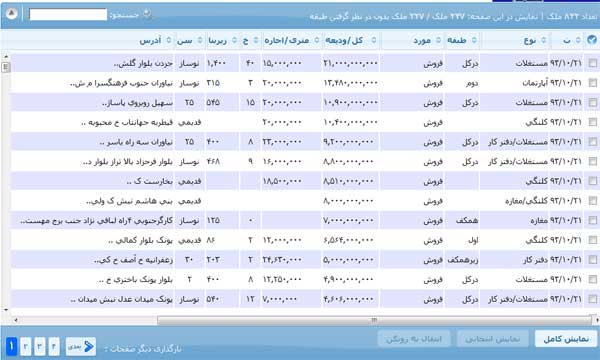Click sort arrows on آدرس column

[169, 40]
